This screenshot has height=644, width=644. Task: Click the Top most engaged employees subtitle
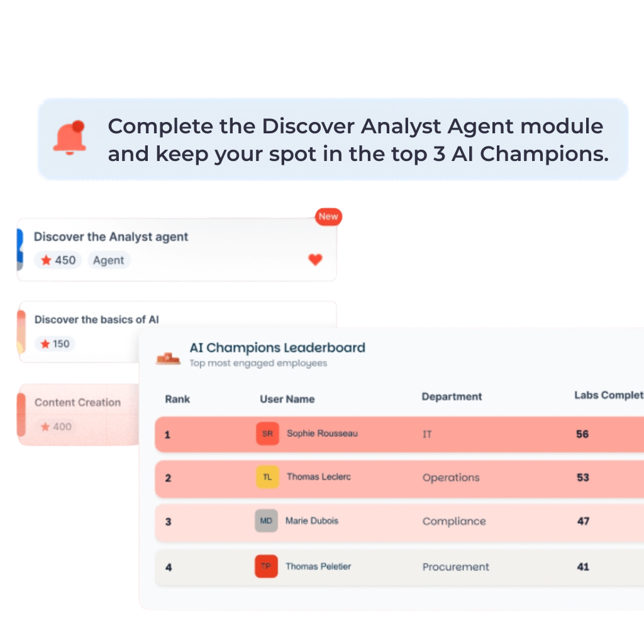tap(258, 363)
